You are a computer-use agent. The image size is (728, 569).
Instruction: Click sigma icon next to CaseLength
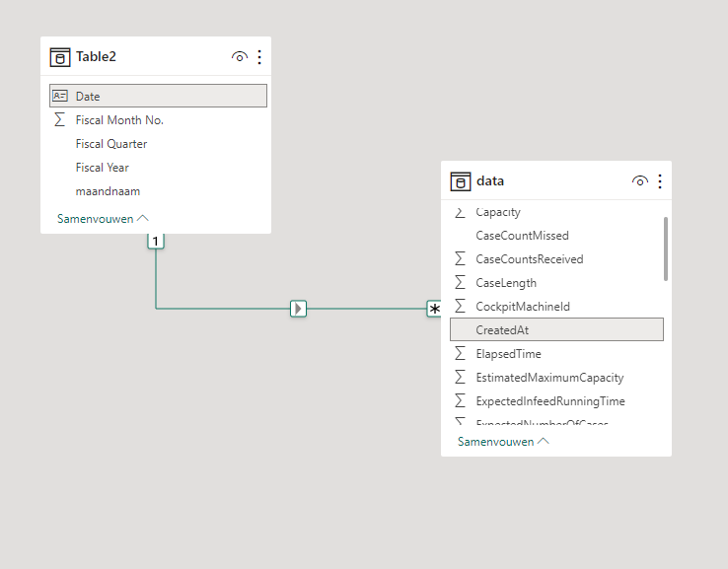460,282
